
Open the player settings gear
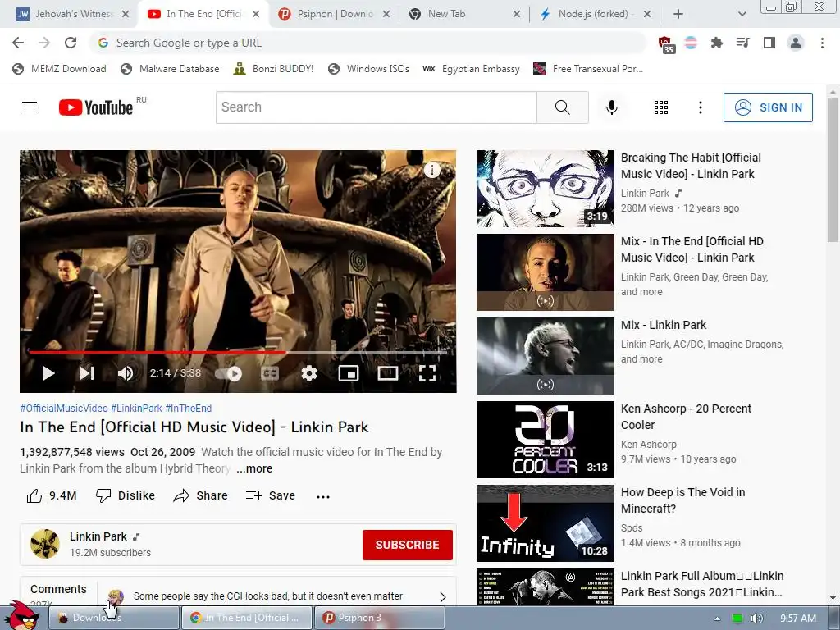pyautogui.click(x=309, y=373)
